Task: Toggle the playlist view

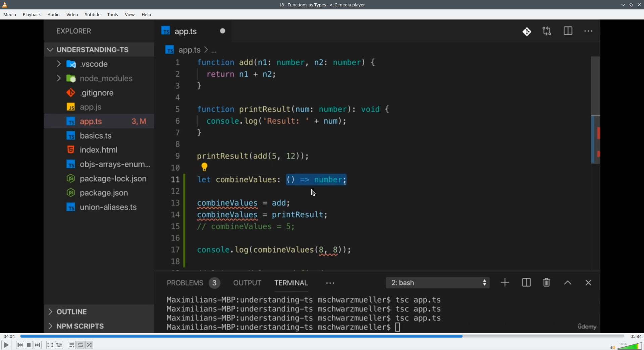Action: click(x=71, y=345)
